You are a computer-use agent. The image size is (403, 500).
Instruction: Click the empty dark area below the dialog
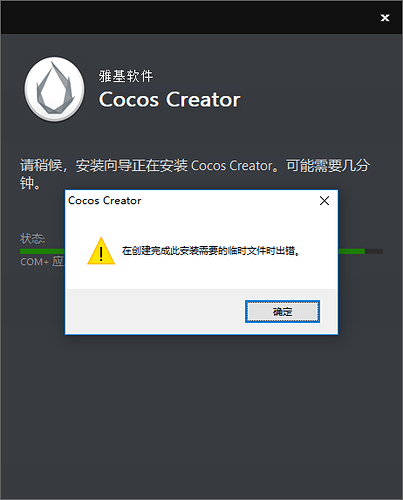pos(201,417)
